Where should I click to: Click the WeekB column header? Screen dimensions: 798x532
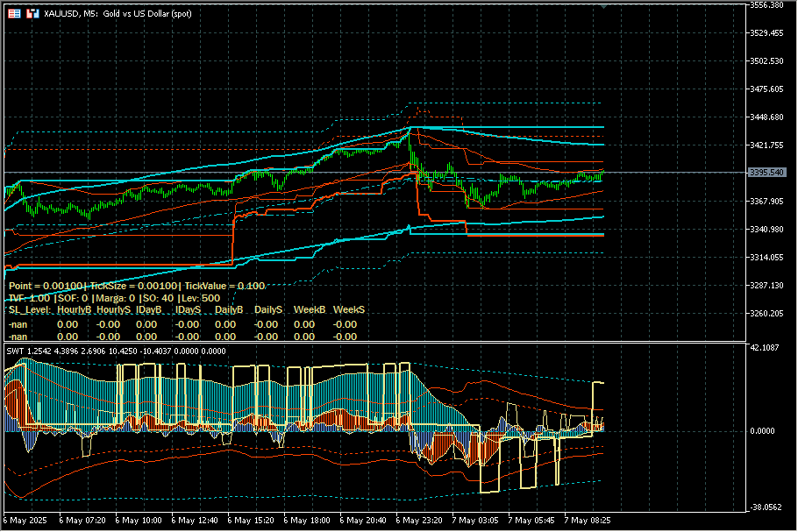310,309
